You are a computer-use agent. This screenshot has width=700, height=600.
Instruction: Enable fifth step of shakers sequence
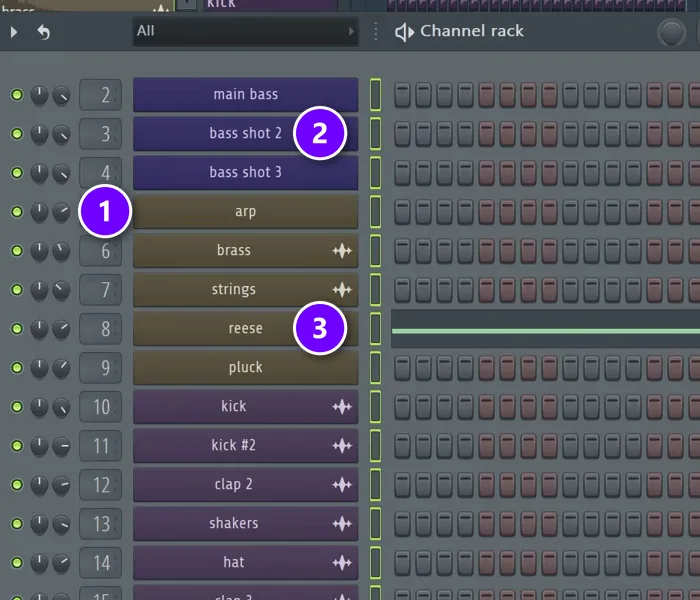(x=486, y=523)
